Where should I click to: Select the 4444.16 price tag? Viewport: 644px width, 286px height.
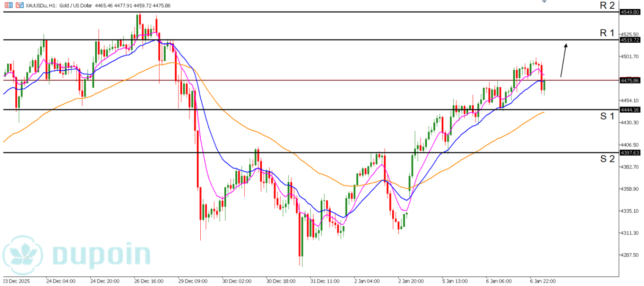pos(630,110)
